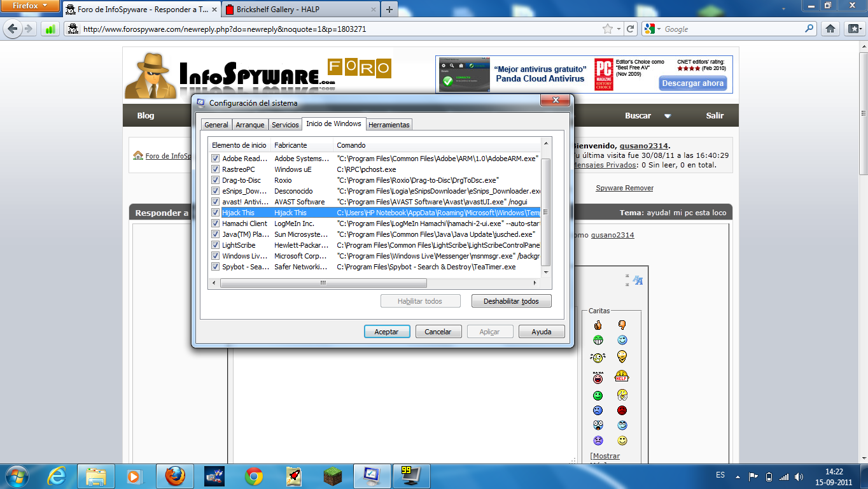
Task: Open the Mostrar link under Caritas
Action: [605, 457]
